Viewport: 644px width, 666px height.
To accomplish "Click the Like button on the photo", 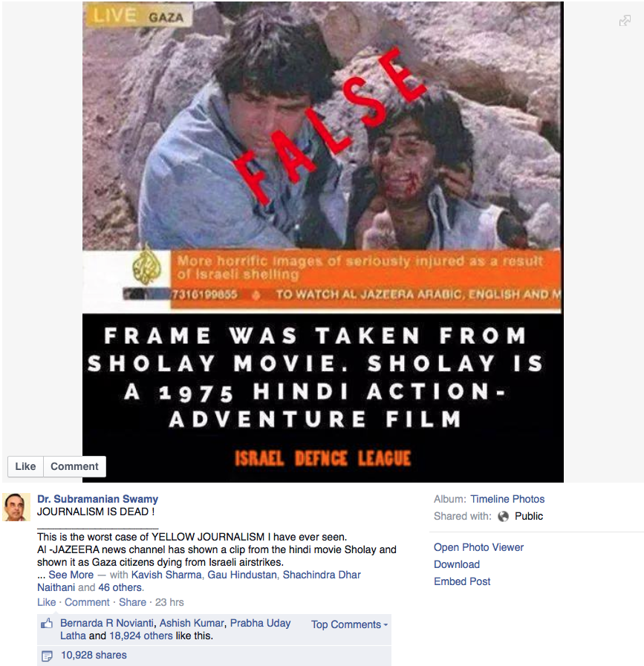I will click(x=25, y=466).
